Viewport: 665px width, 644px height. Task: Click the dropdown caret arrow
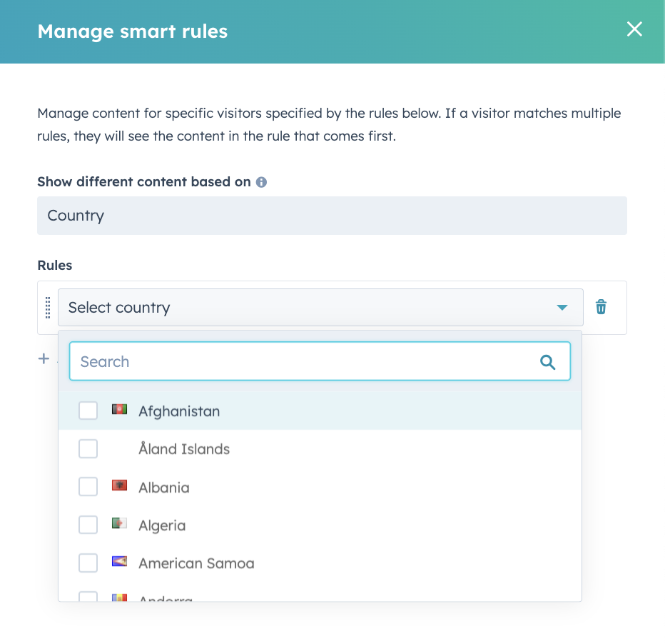coord(562,308)
